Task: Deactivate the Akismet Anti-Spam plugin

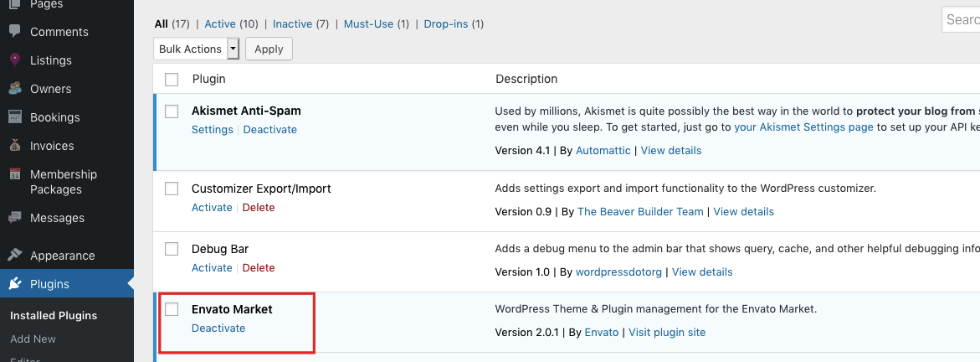Action: [x=270, y=130]
